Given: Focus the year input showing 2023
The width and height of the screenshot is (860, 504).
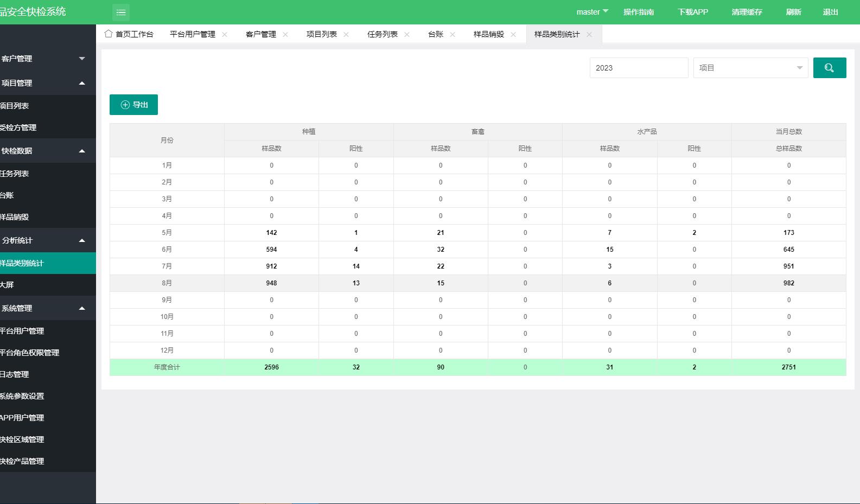Looking at the screenshot, I should (x=639, y=68).
